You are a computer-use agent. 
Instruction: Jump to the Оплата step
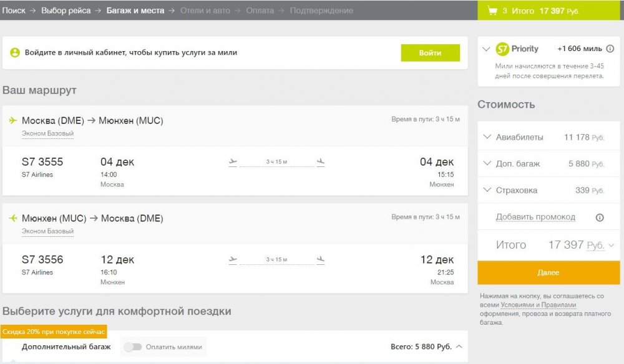pyautogui.click(x=260, y=11)
